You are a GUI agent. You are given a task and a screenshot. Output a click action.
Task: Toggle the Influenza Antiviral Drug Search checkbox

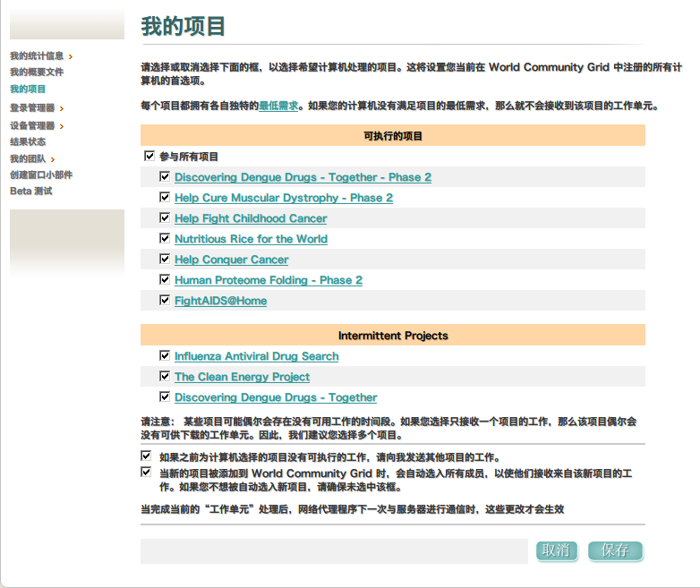(x=165, y=355)
